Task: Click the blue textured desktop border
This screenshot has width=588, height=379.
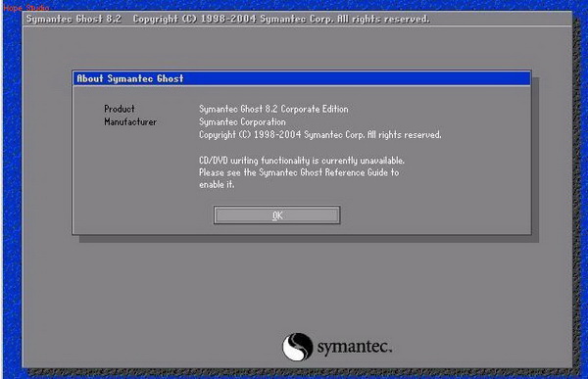Action: [12, 187]
